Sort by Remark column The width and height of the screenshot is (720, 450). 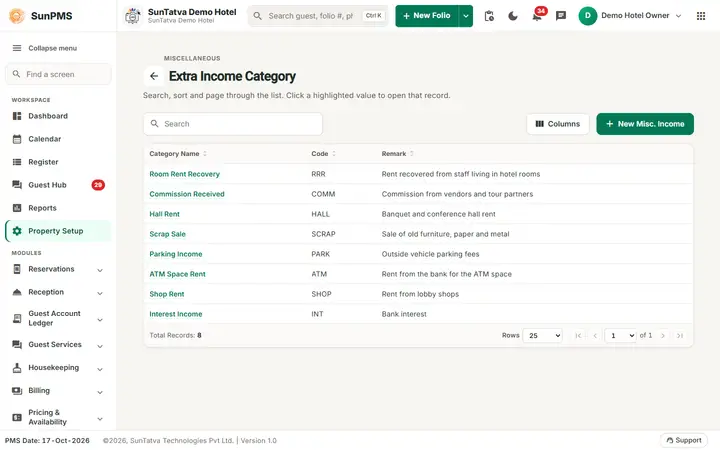click(x=397, y=154)
